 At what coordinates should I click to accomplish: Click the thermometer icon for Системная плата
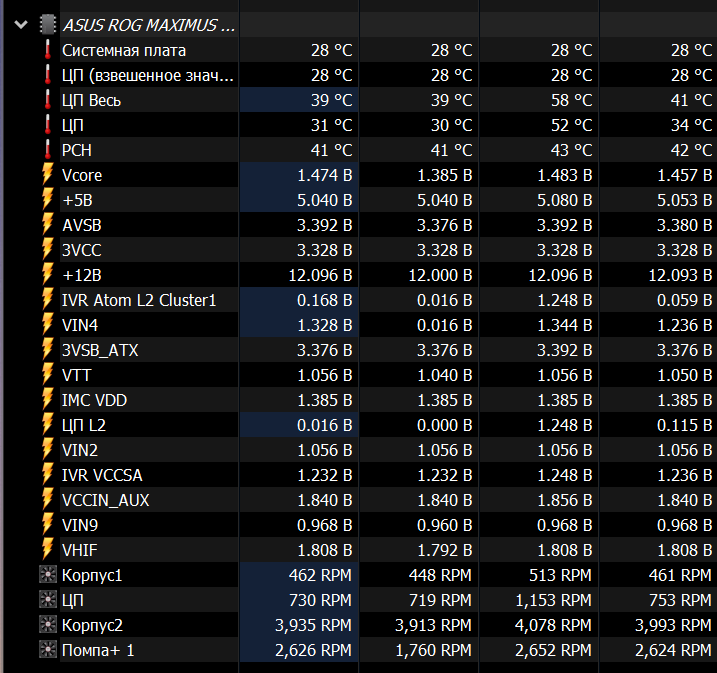coord(48,50)
